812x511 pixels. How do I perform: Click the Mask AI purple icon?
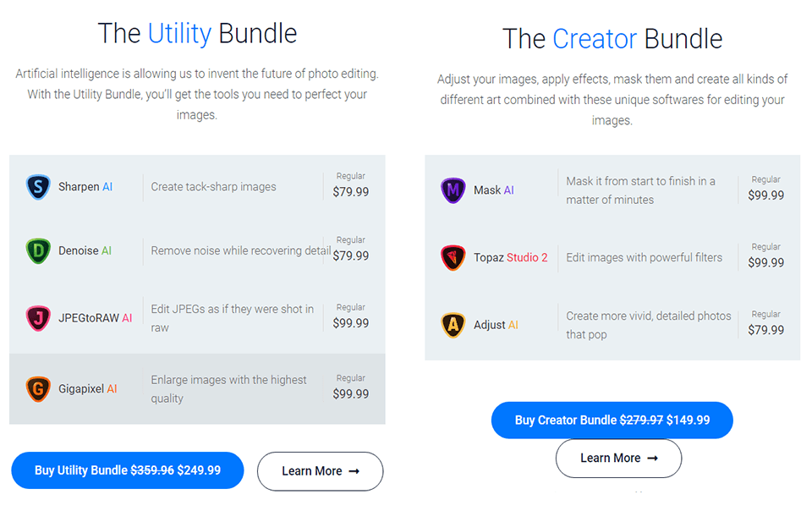(x=453, y=190)
